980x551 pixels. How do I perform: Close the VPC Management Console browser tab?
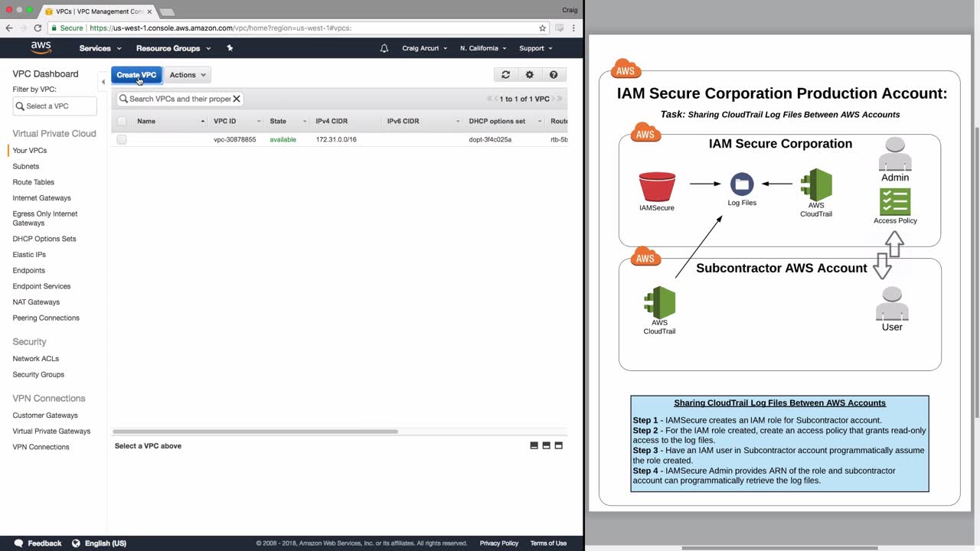click(x=149, y=11)
